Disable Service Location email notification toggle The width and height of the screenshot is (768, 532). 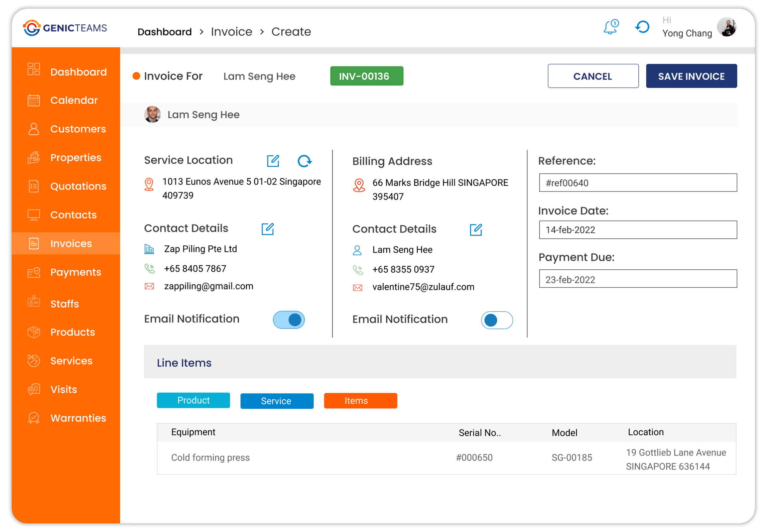click(x=289, y=320)
